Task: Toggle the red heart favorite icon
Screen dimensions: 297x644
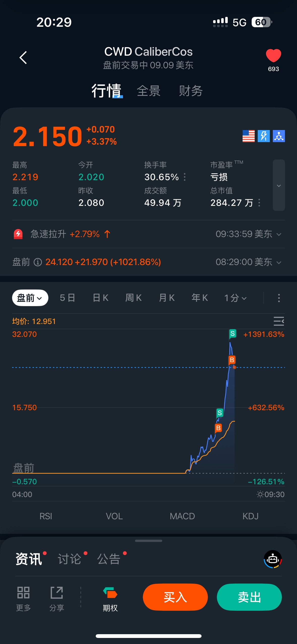Action: 273,55
